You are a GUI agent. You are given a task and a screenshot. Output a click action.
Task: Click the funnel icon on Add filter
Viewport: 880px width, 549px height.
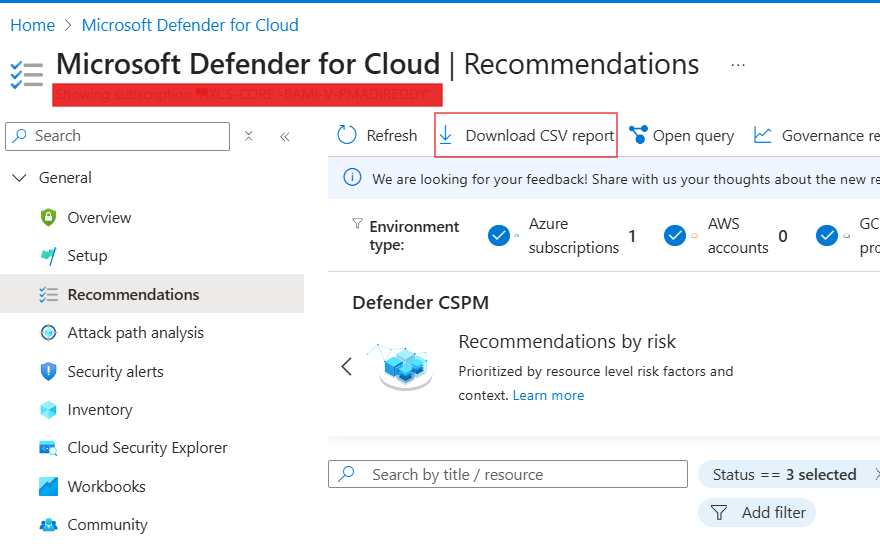(x=719, y=513)
